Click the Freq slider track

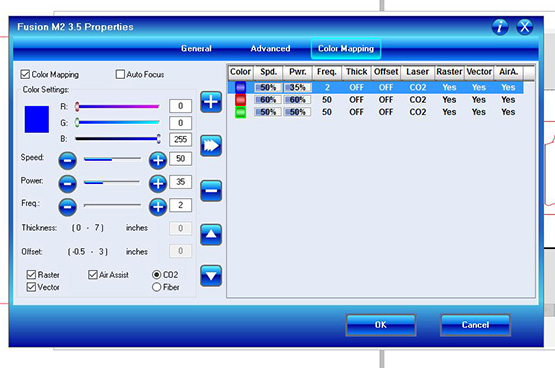[x=112, y=205]
